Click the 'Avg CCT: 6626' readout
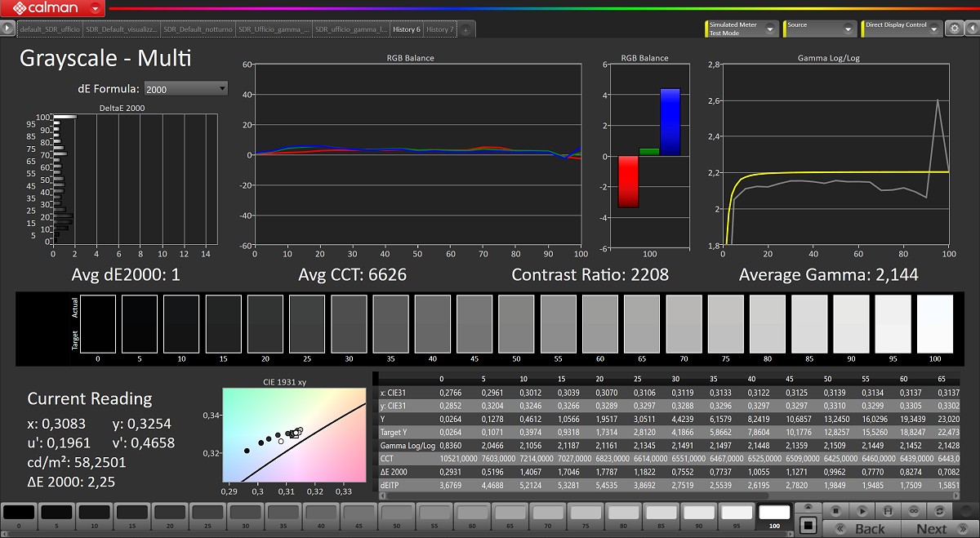The height and width of the screenshot is (538, 980). [x=353, y=275]
